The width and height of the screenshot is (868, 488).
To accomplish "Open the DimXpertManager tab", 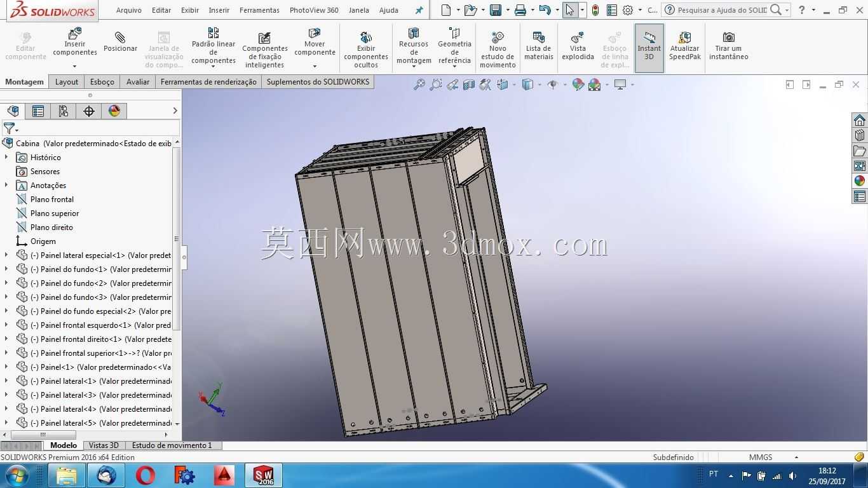I will [89, 111].
